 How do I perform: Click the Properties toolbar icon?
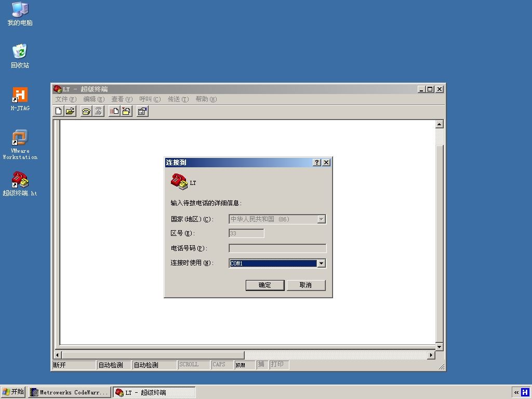point(142,111)
